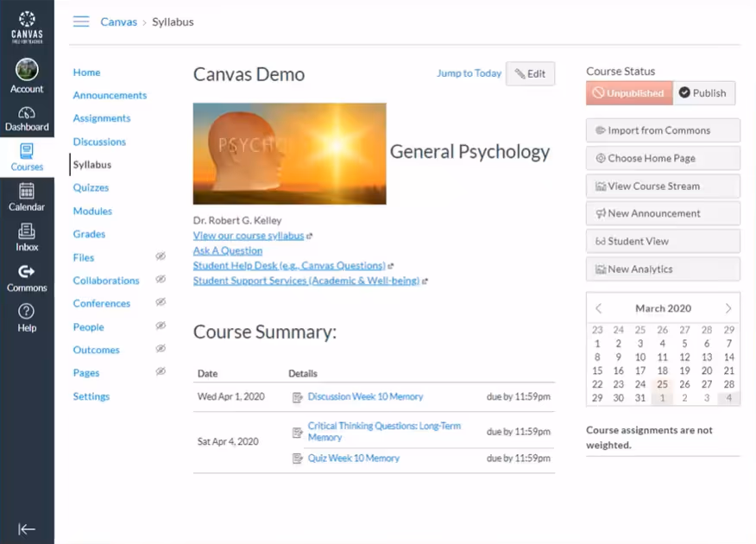Click the March 2020 month label
Screen dimensions: 756x544
pyautogui.click(x=663, y=308)
